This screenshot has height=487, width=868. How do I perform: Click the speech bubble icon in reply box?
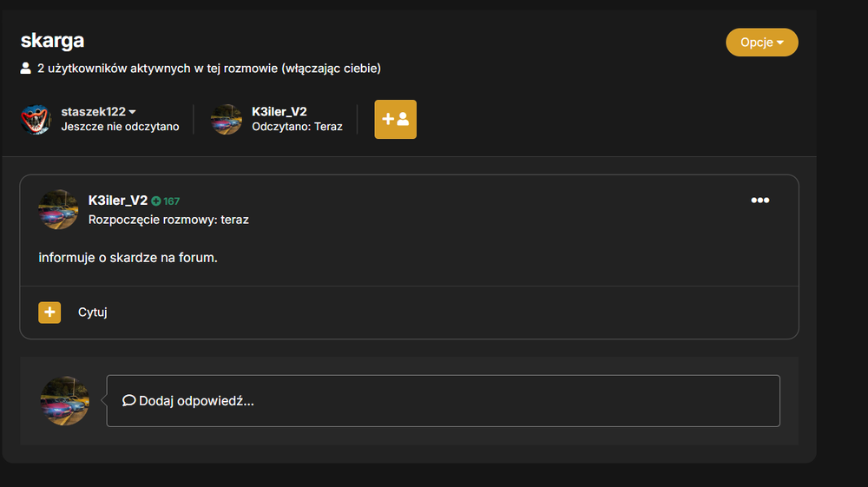click(129, 401)
